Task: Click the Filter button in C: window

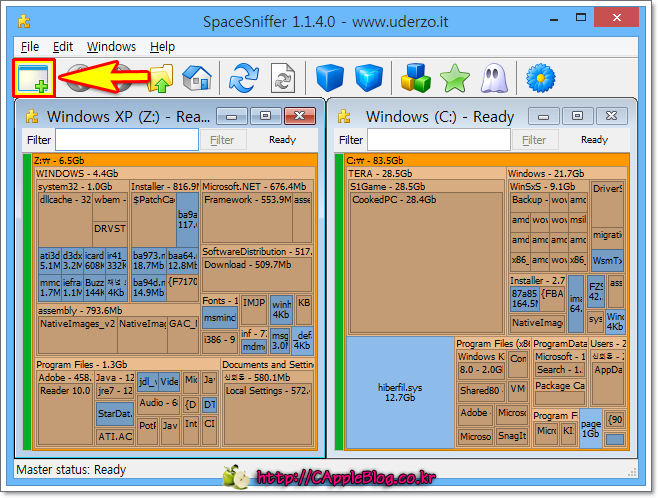Action: tap(534, 140)
